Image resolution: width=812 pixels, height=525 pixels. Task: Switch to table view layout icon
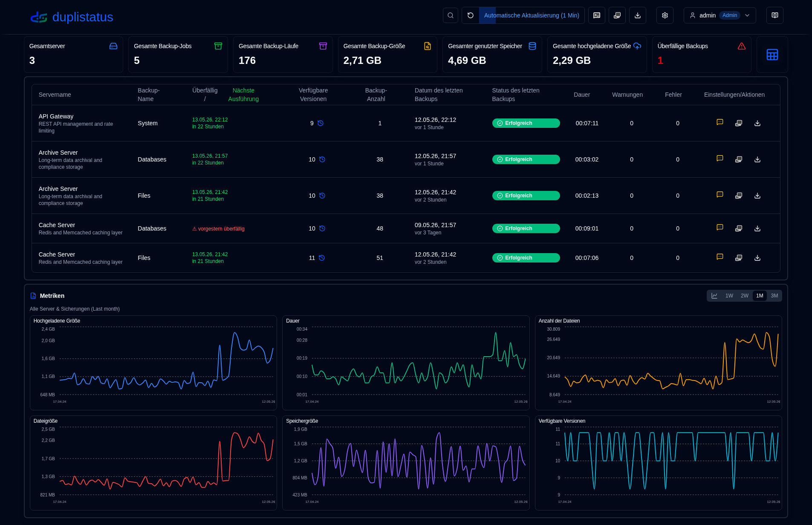pos(772,55)
